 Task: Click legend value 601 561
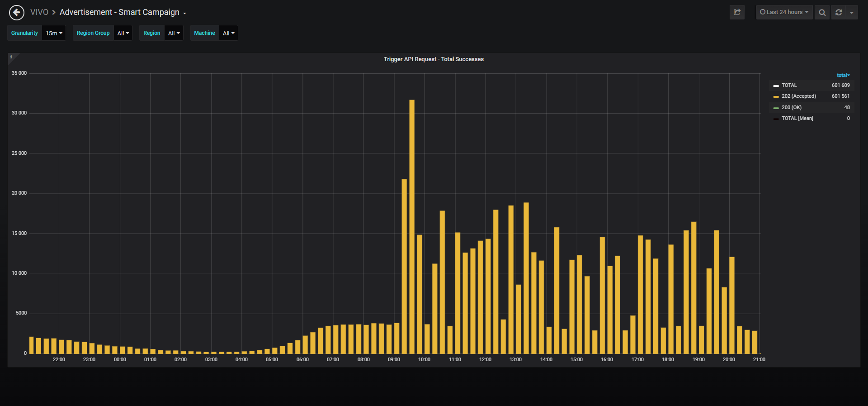[x=840, y=96]
